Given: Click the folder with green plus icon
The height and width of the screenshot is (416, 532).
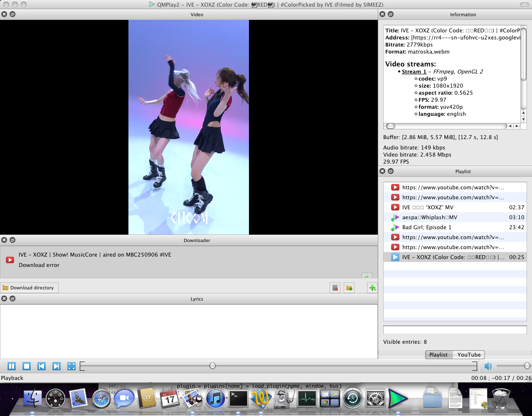Looking at the screenshot, I should tap(349, 288).
